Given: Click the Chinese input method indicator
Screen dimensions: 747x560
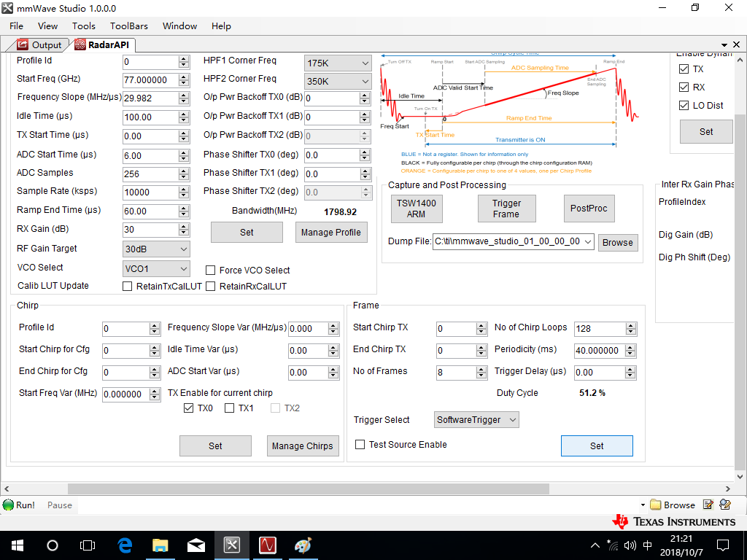Looking at the screenshot, I should click(x=648, y=545).
